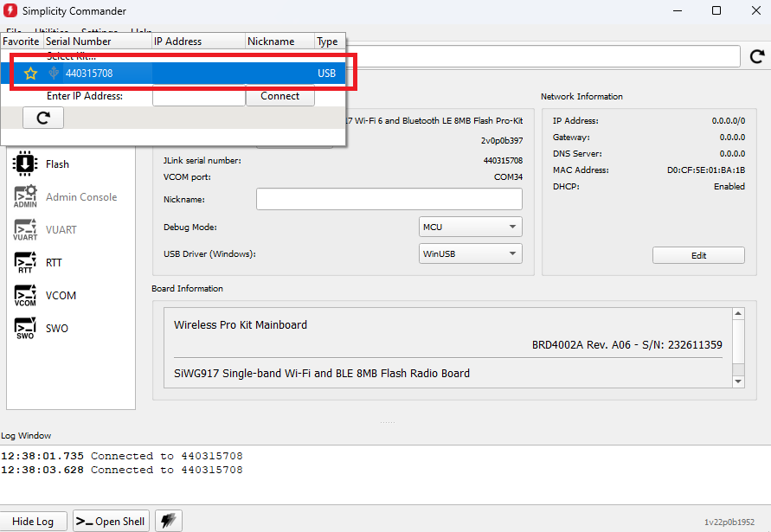This screenshot has height=532, width=771.
Task: Click Edit in Network Information
Action: coord(698,255)
